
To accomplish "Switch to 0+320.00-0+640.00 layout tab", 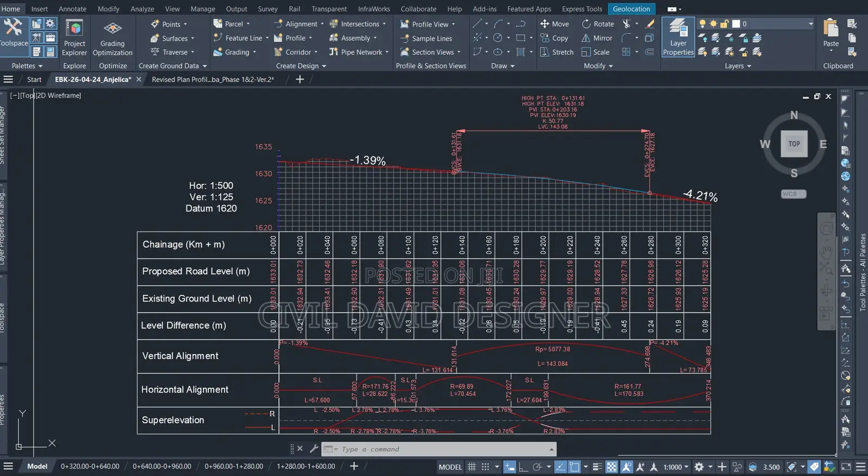I will tap(90, 466).
